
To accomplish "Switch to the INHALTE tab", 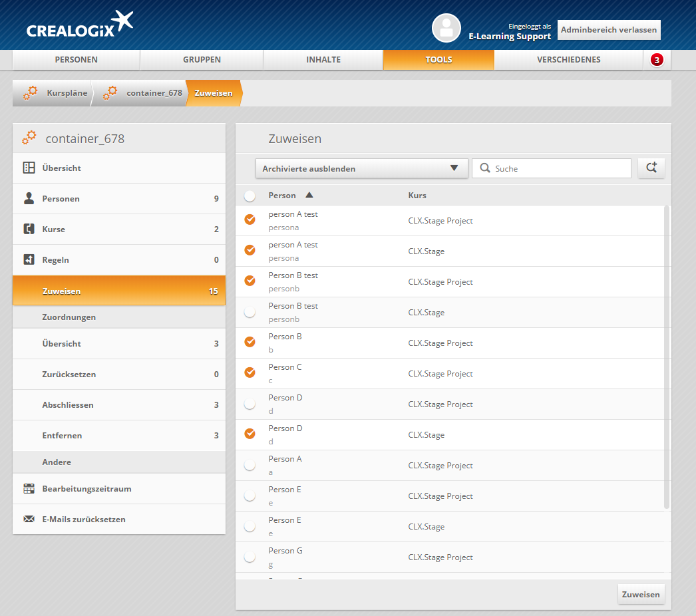I will pyautogui.click(x=323, y=60).
